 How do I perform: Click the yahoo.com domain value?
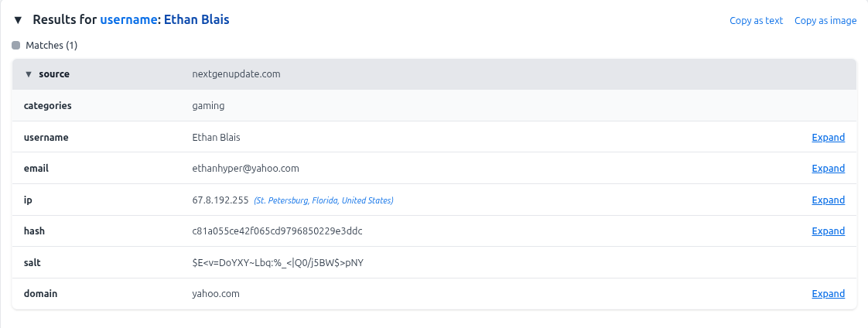click(x=216, y=294)
